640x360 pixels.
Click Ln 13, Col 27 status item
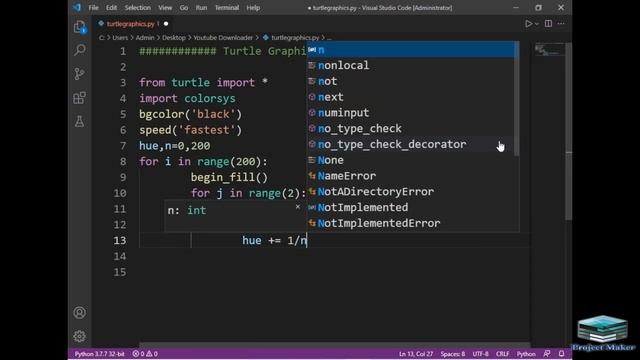(416, 354)
